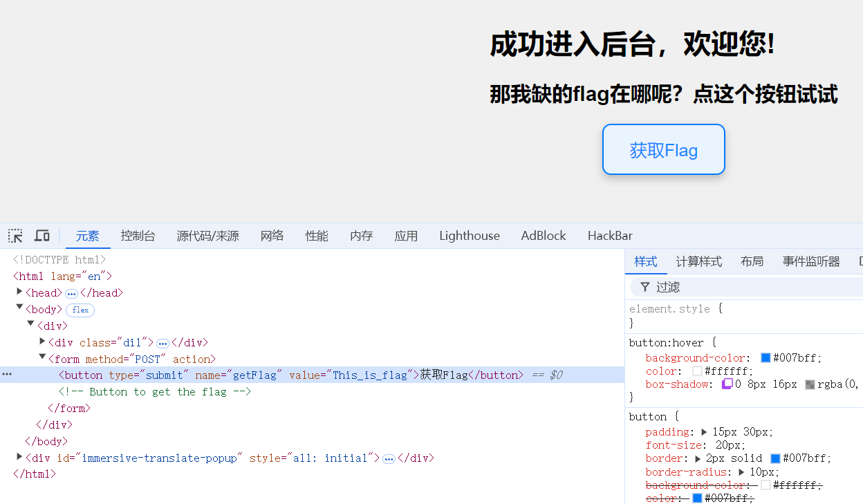The height and width of the screenshot is (504, 863).
Task: Toggle the flex badge on body element
Action: coord(81,310)
